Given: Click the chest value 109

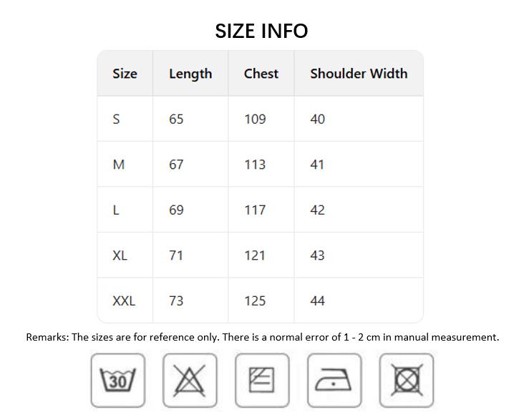Looking at the screenshot, I should pyautogui.click(x=255, y=119).
